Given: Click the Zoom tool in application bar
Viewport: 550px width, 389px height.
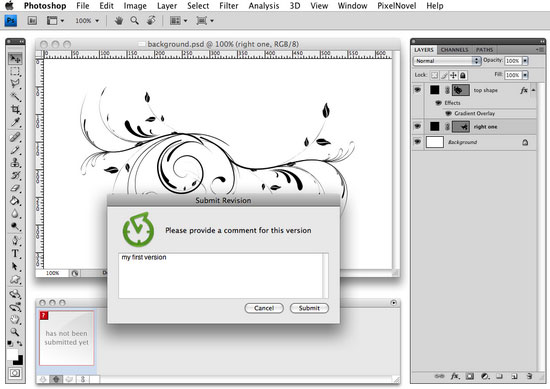Looking at the screenshot, I should click(134, 21).
